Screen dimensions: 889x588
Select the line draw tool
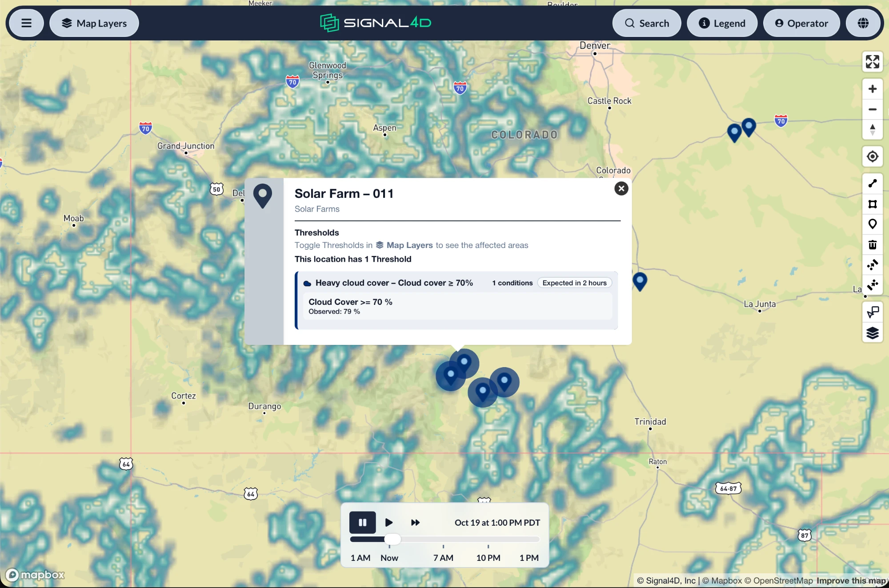coord(873,183)
